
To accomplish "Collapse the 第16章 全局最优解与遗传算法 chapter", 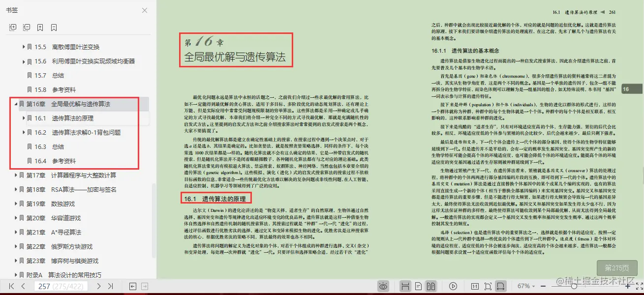I will pyautogui.click(x=17, y=104).
